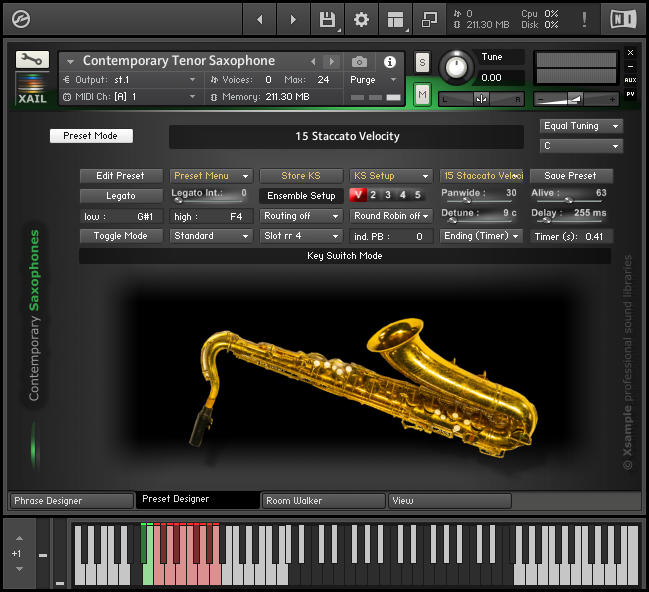Select ensemble voice 2
The image size is (649, 592).
(x=373, y=195)
